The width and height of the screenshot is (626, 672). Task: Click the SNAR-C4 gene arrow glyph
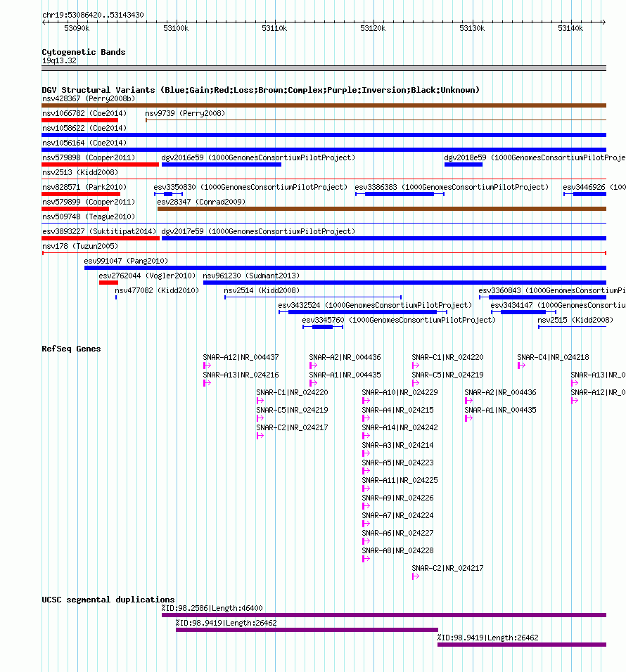[x=521, y=366]
